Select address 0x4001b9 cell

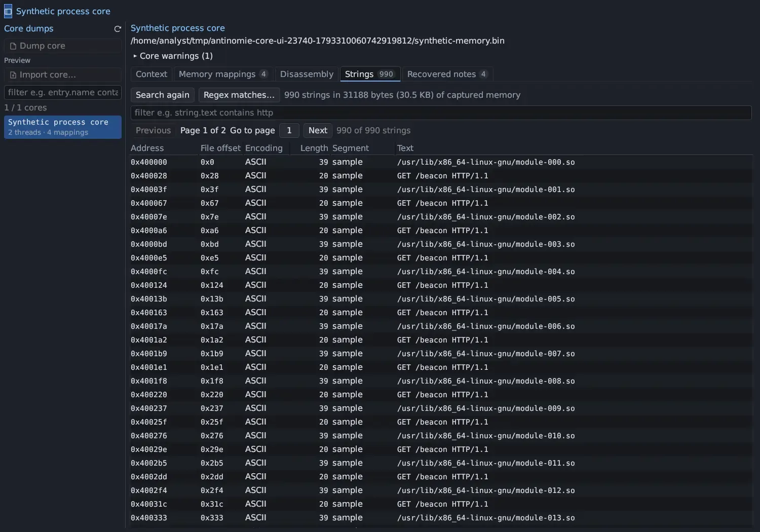click(x=149, y=354)
